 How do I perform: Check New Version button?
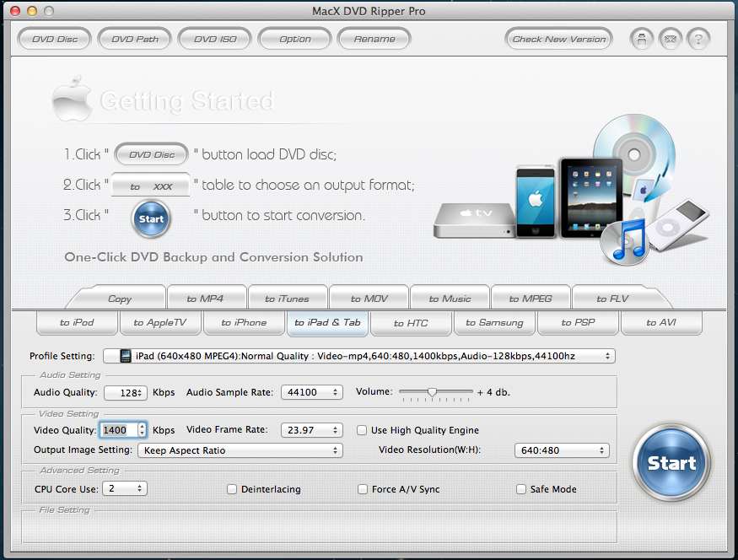click(559, 39)
